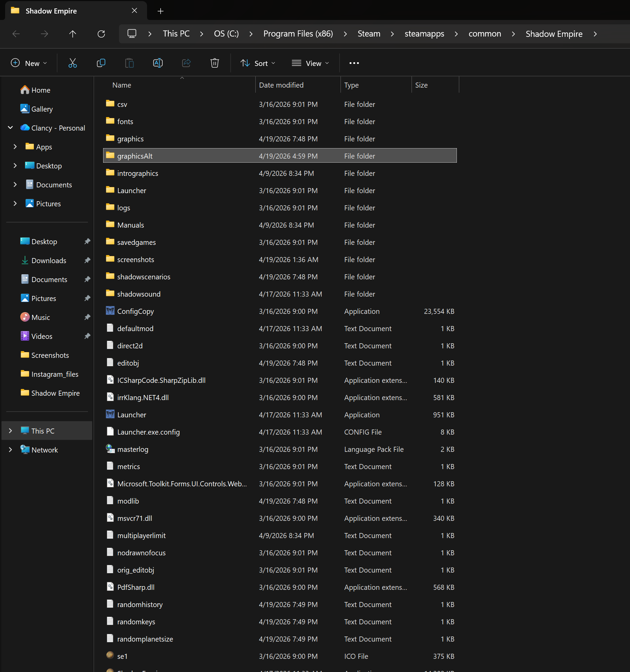The image size is (630, 672).
Task: Expand the Apps folder in sidebar
Action: (15, 147)
